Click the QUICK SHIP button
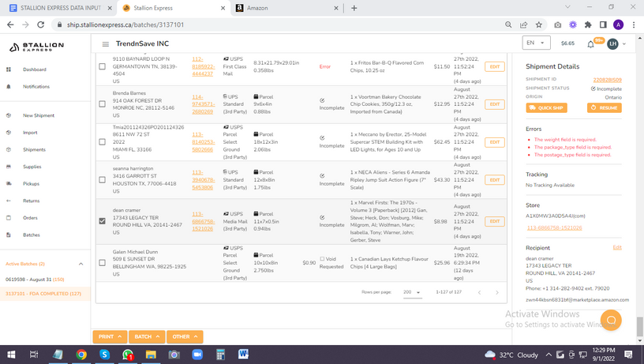Viewport: 644px width, 364px height. pyautogui.click(x=546, y=107)
